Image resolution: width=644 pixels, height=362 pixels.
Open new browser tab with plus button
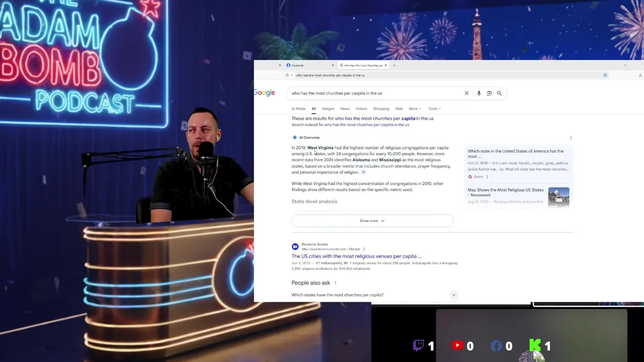pos(394,65)
